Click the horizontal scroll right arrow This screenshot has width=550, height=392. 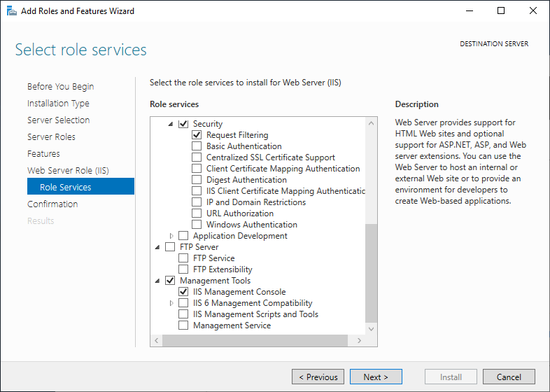[360, 340]
